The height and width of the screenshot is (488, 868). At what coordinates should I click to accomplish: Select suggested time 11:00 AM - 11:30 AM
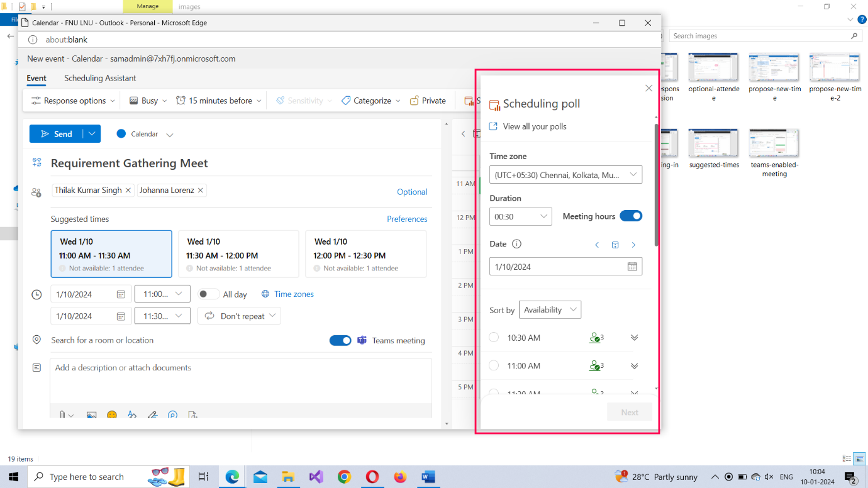[x=111, y=254]
